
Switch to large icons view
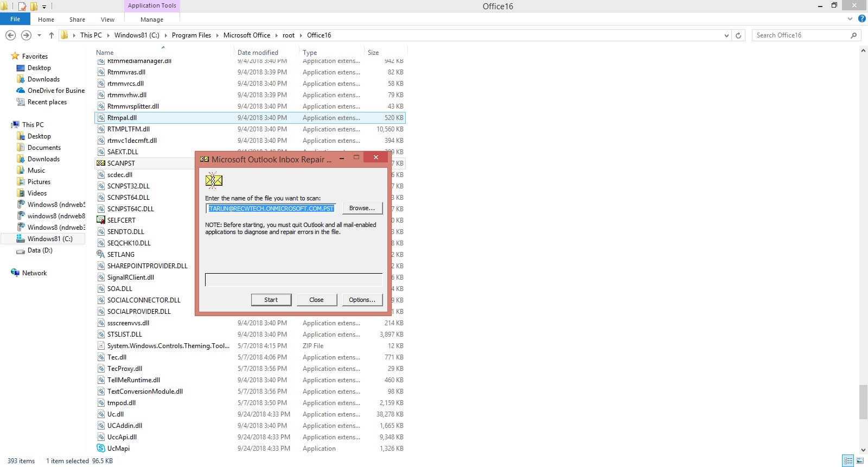[x=860, y=461]
